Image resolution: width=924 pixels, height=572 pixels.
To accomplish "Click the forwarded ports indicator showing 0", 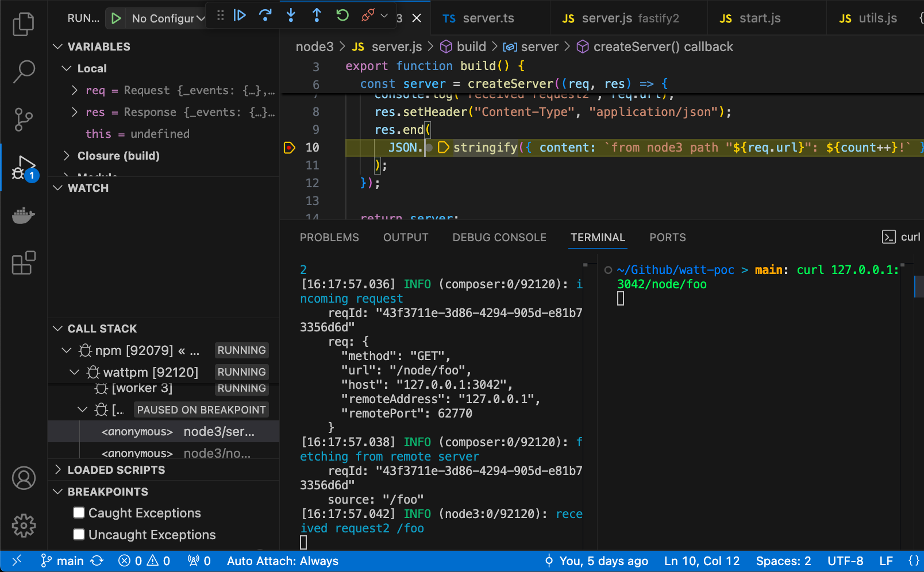I will pos(199,561).
